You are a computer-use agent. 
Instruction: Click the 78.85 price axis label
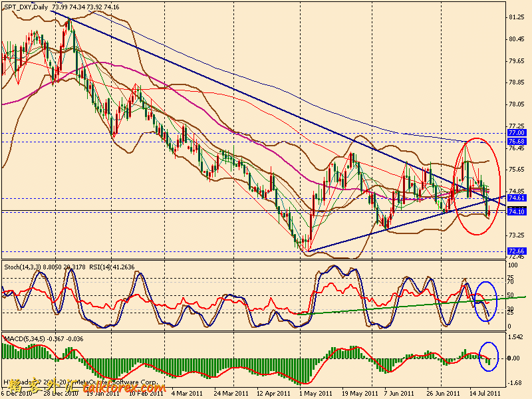tap(517, 82)
